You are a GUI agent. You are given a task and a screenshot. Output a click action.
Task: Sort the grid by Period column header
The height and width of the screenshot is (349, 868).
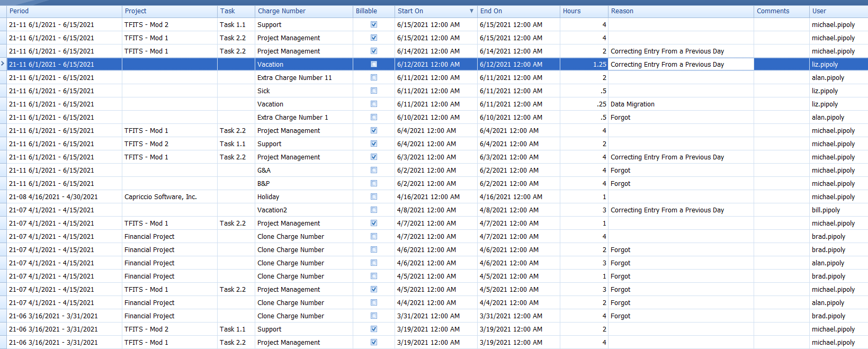[x=65, y=11]
